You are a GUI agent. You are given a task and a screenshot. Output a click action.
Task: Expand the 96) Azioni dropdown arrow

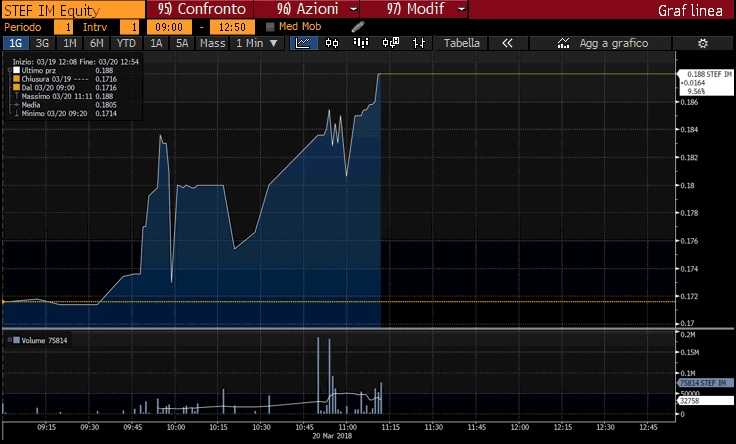354,9
